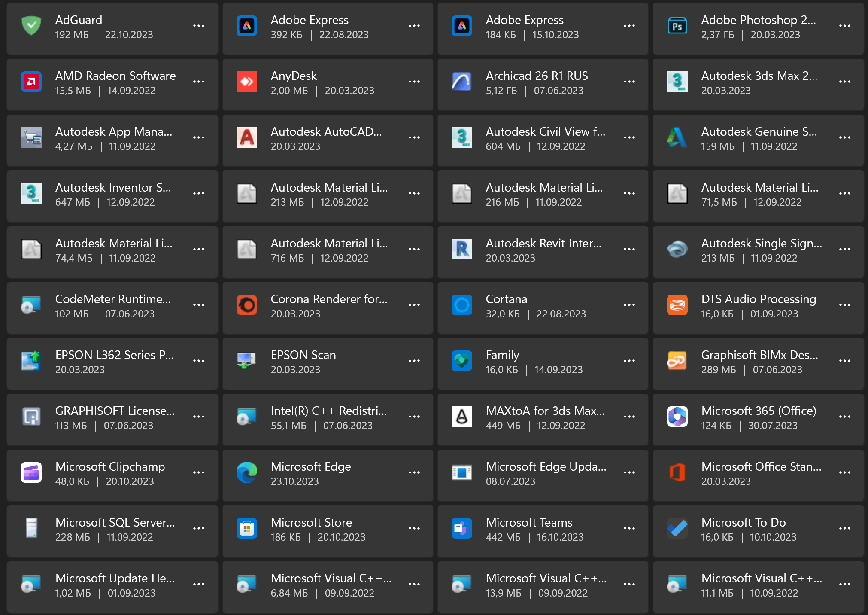Click the Family heart icon
The height and width of the screenshot is (615, 868).
462,361
